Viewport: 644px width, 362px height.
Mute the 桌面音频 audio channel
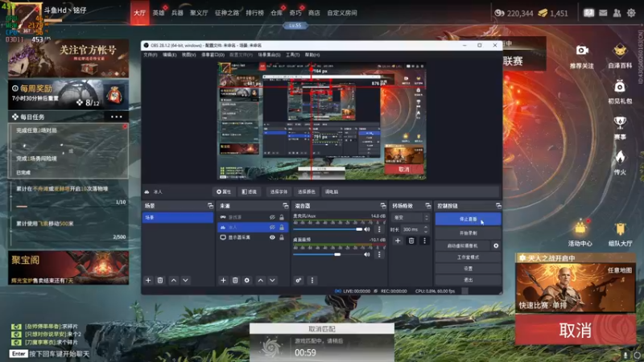[367, 254]
